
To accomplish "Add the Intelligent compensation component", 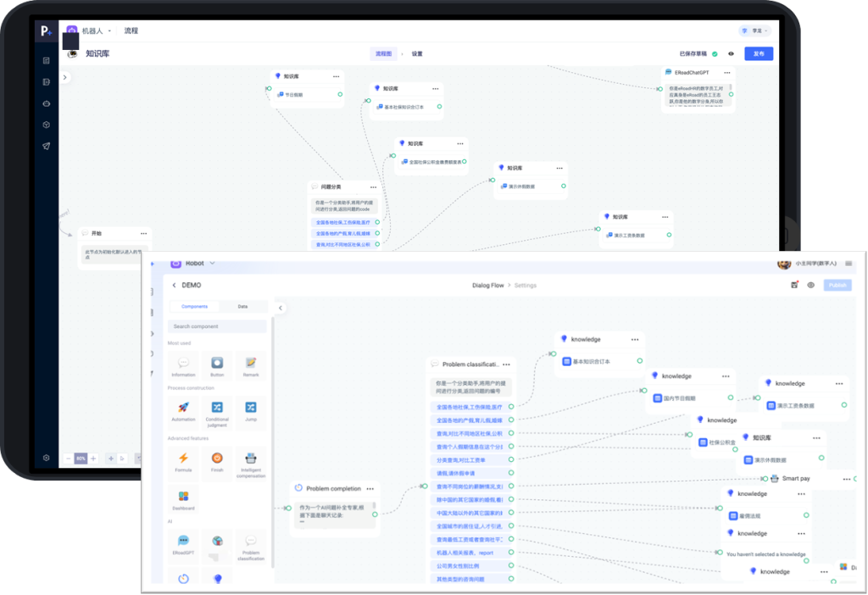I will [x=251, y=459].
